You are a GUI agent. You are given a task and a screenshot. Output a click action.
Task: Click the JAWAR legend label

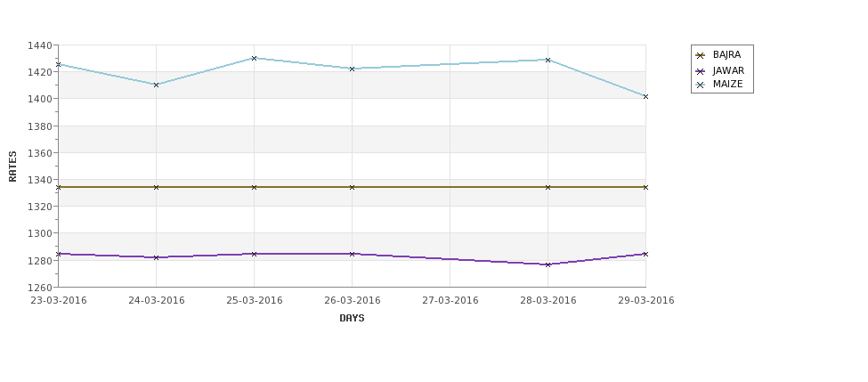coord(728,71)
